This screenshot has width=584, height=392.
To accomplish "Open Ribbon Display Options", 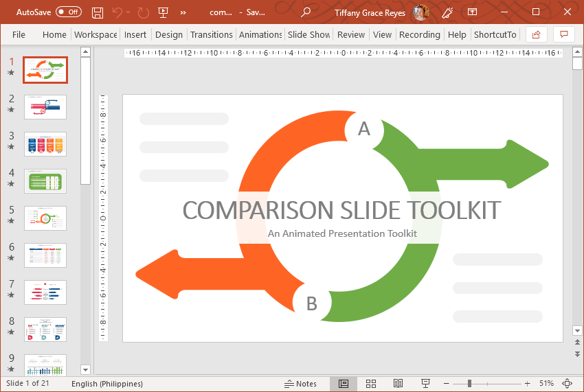I will [x=472, y=12].
